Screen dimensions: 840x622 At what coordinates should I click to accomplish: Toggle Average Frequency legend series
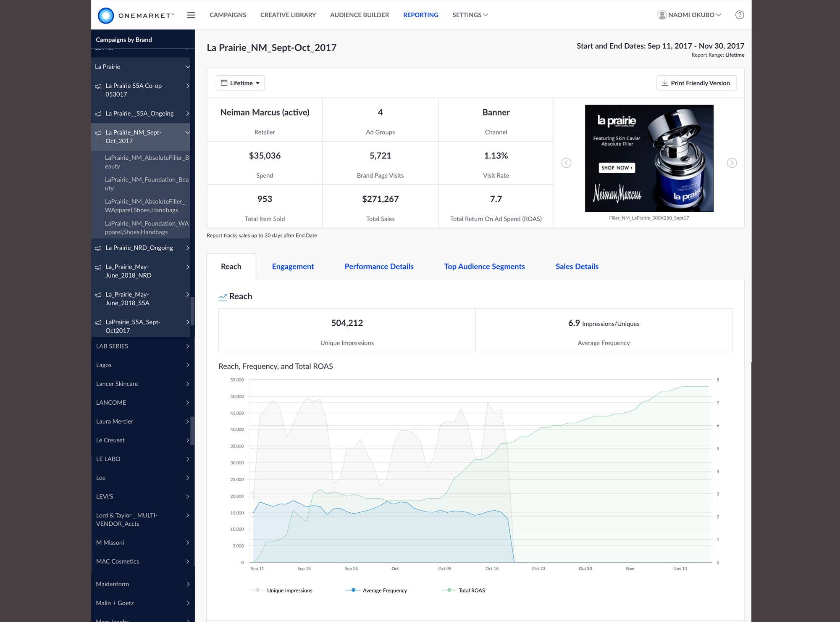coord(376,590)
